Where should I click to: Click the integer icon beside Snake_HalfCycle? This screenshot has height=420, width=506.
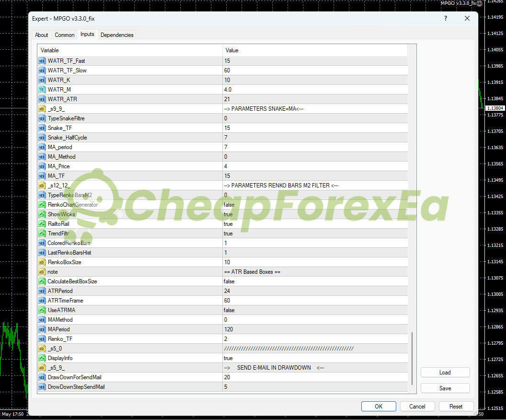42,138
